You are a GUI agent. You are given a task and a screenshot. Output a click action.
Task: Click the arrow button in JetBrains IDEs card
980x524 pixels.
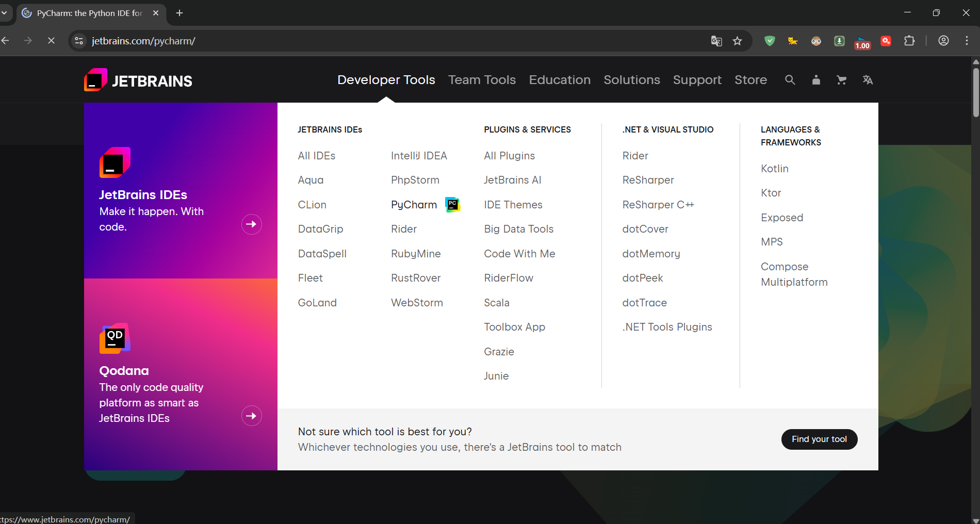(252, 224)
